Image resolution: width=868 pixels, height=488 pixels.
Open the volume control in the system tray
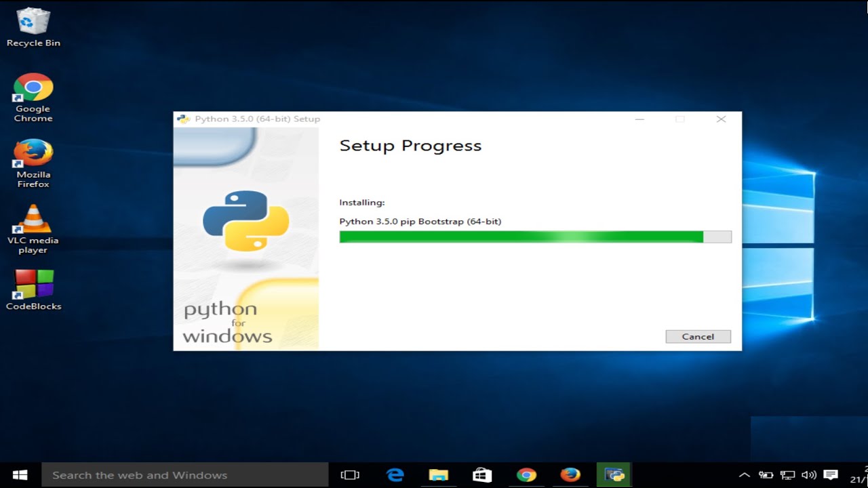coord(809,474)
